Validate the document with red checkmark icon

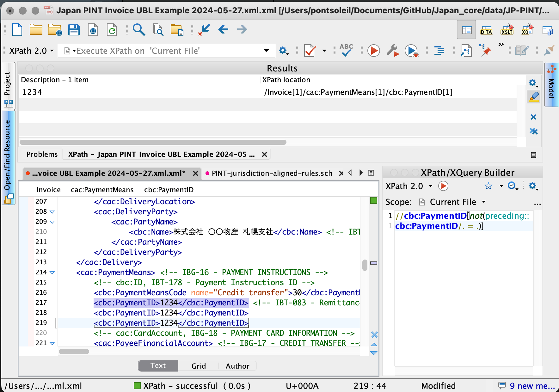310,51
